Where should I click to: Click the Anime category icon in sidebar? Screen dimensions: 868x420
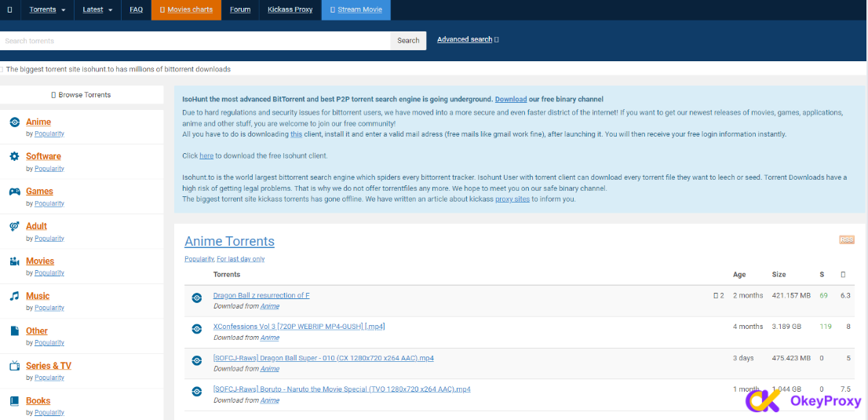coord(14,122)
